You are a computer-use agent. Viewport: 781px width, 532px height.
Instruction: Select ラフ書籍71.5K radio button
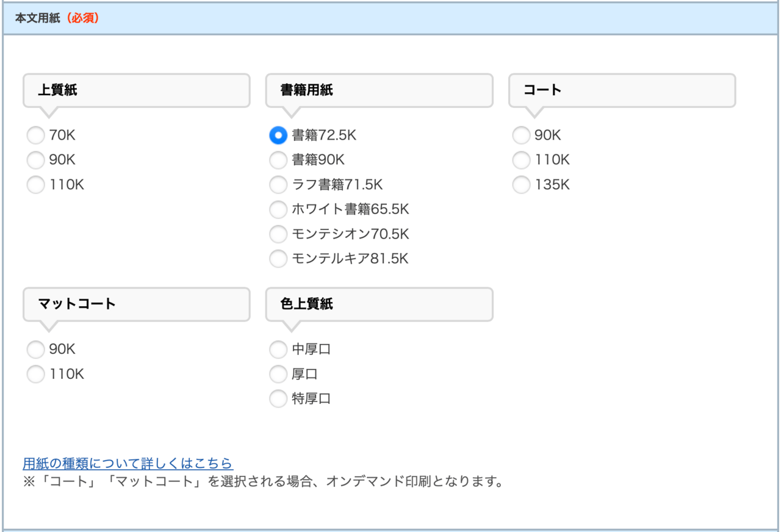(278, 185)
